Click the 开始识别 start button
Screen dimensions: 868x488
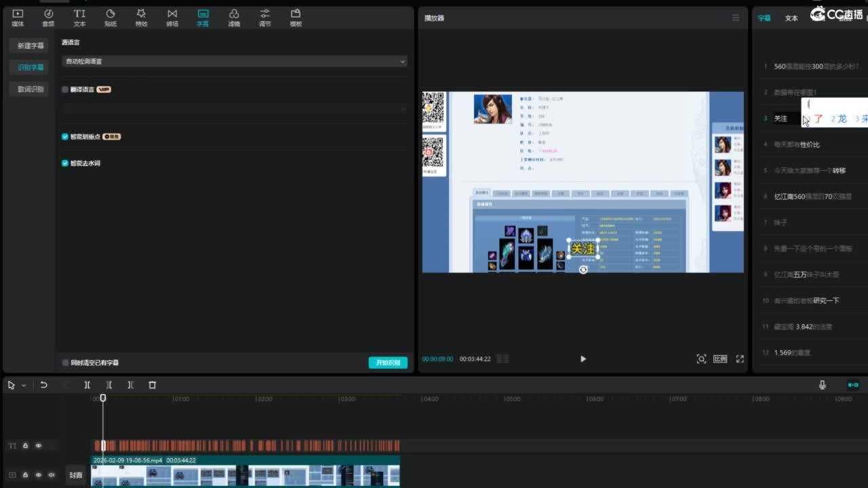coord(388,363)
